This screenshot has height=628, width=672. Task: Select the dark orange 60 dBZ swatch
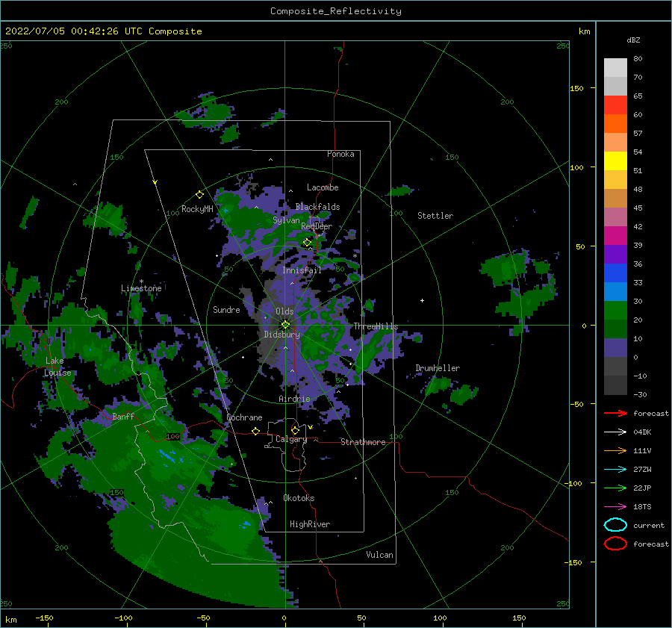[x=615, y=123]
